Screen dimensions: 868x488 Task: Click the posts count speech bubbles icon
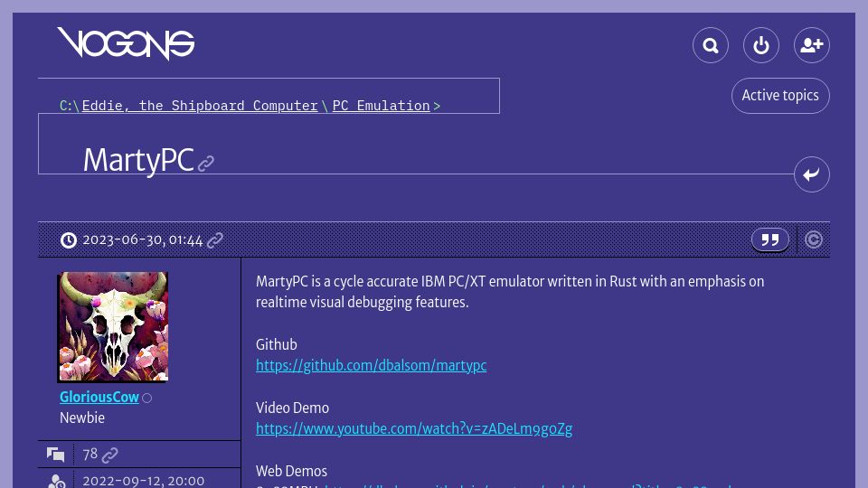click(55, 455)
